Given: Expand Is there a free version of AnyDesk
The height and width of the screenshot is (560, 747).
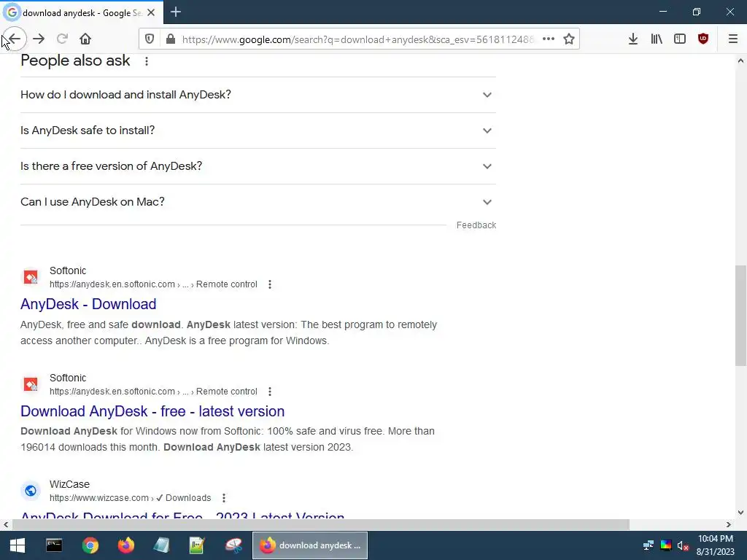Looking at the screenshot, I should click(x=258, y=166).
